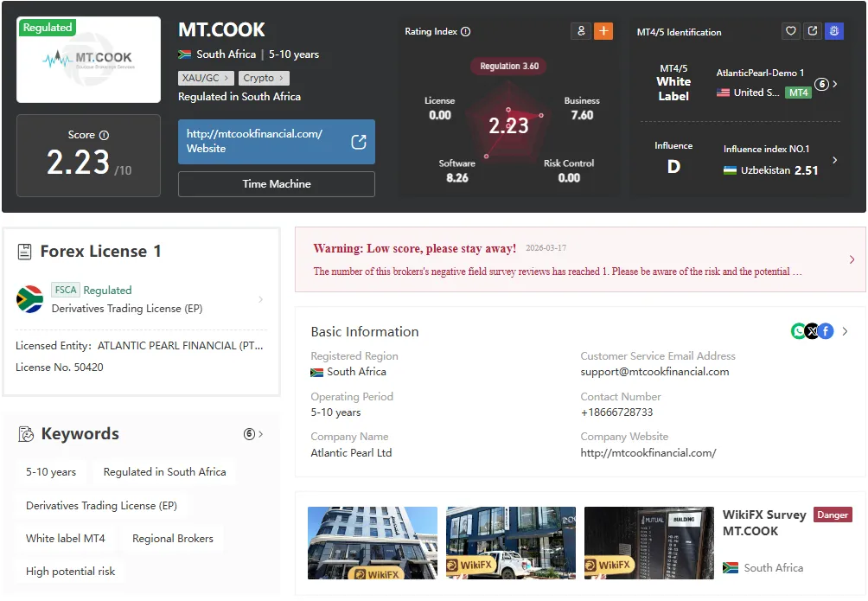
Task: Open the mtcookfinancial.com Website button
Action: point(277,142)
